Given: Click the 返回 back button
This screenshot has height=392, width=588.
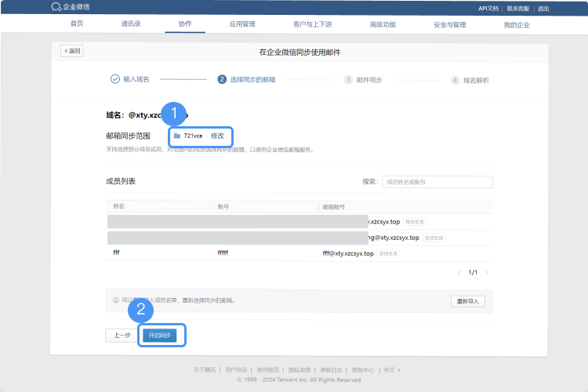Looking at the screenshot, I should (x=72, y=51).
